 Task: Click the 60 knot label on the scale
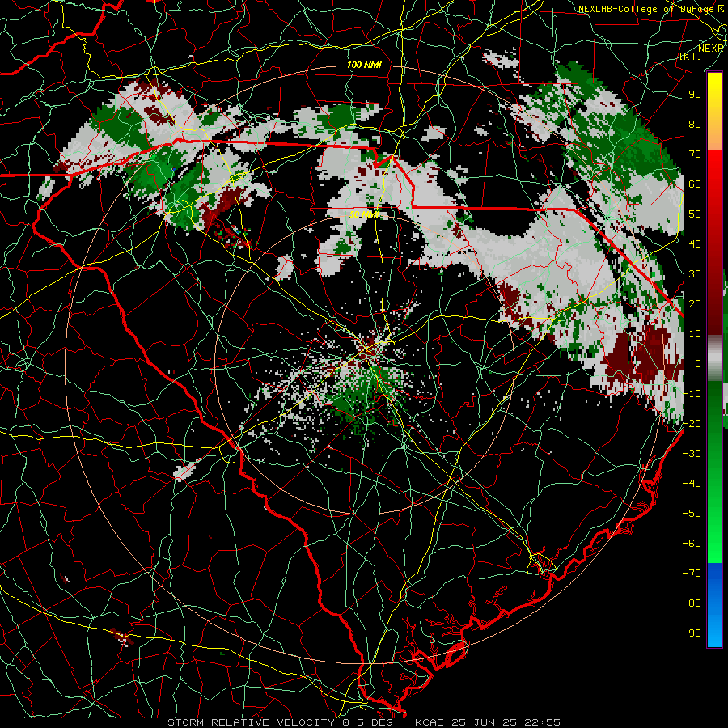point(695,184)
